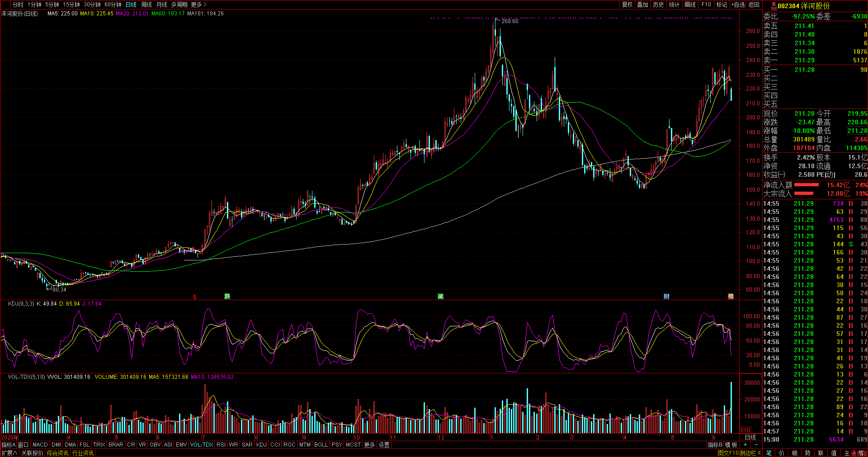Select the DMA indicator
This screenshot has height=457, width=868.
tap(71, 445)
